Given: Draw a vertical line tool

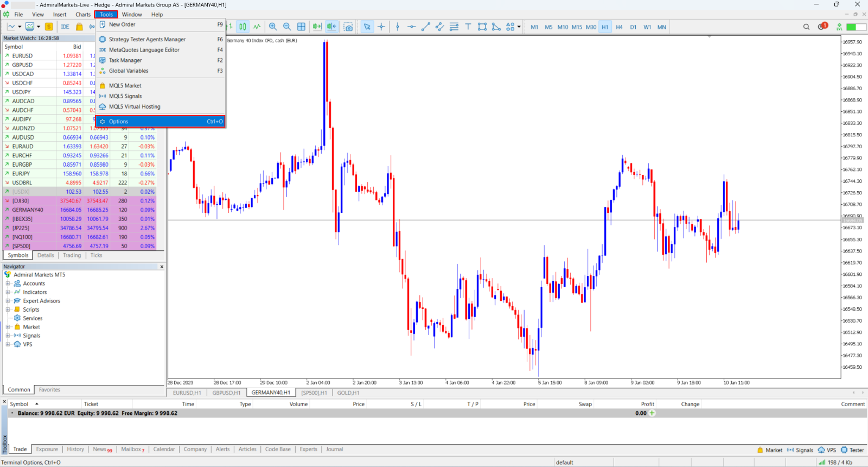Looking at the screenshot, I should coord(398,27).
